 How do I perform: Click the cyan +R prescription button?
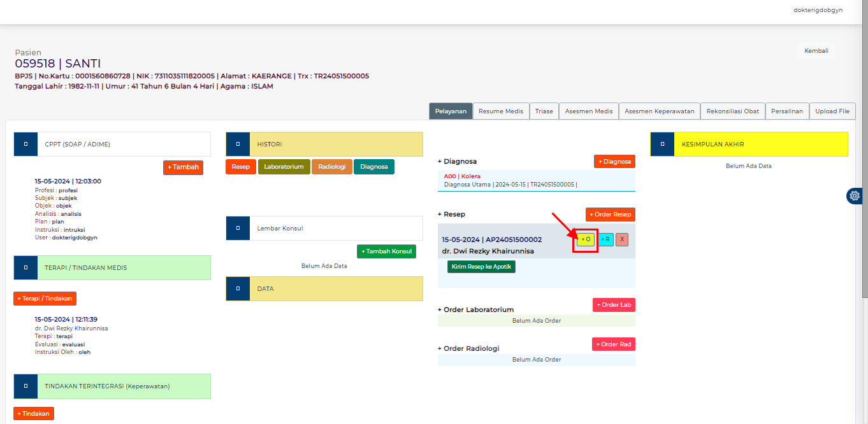(605, 239)
